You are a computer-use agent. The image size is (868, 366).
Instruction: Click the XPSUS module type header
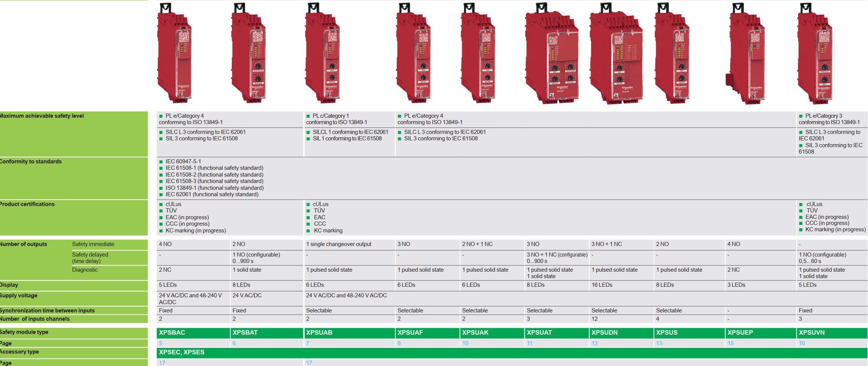[x=689, y=333]
